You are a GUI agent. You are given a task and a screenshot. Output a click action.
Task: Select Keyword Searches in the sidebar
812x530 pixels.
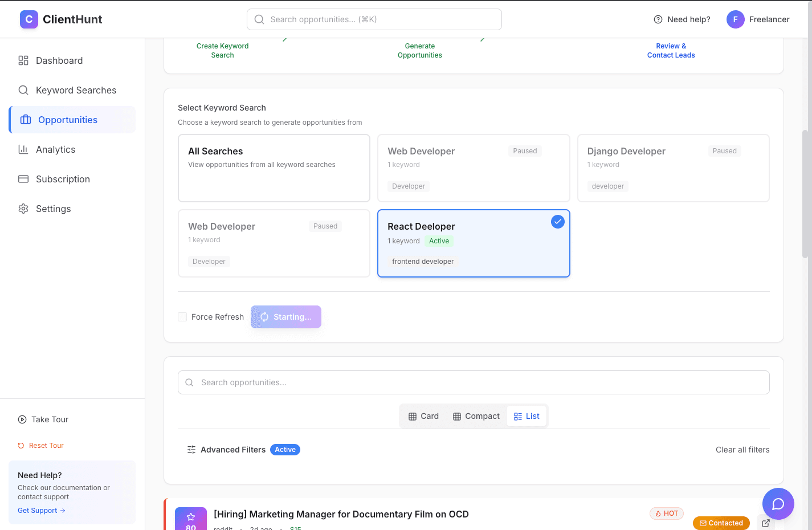pyautogui.click(x=75, y=90)
